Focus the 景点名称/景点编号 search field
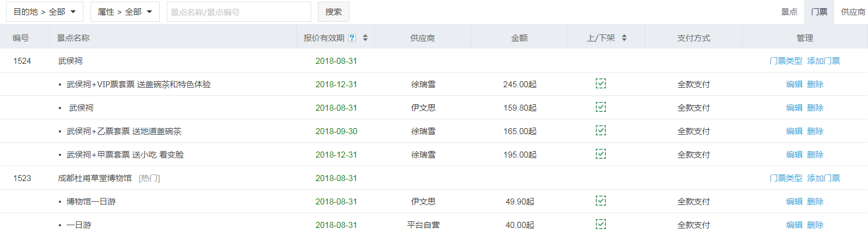This screenshot has width=868, height=235. tap(239, 12)
